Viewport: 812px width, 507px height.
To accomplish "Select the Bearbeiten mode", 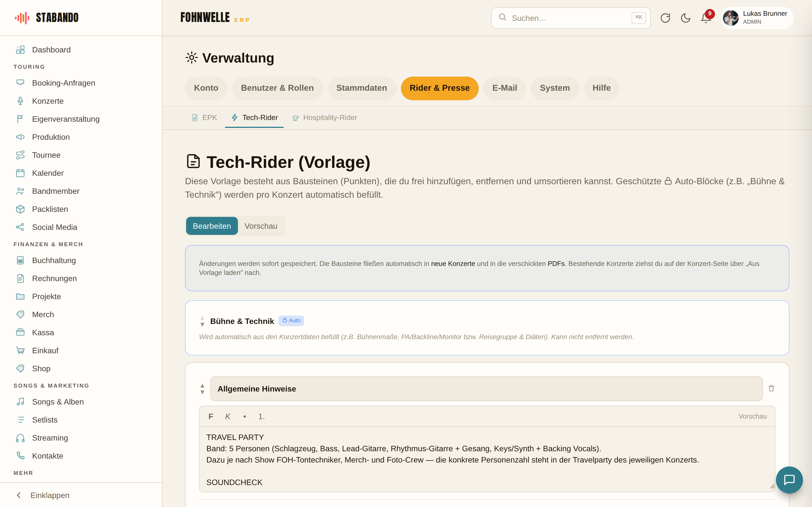I will (x=212, y=226).
